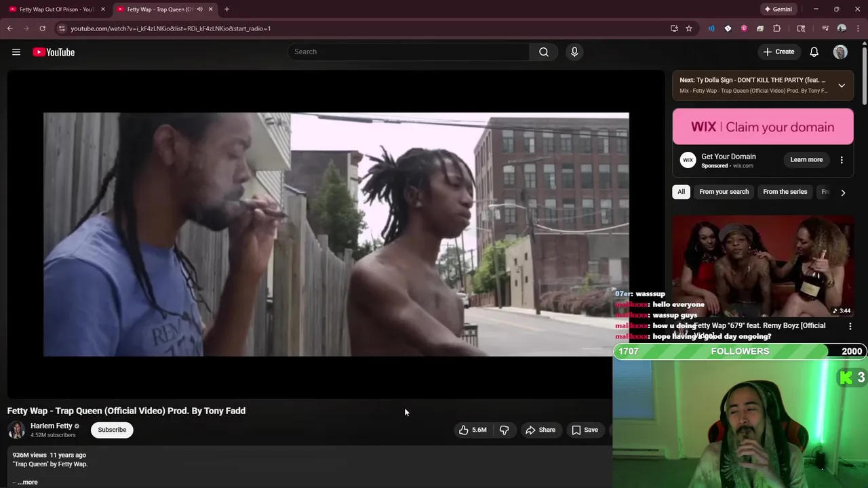Expand description with ...more
This screenshot has height=488, width=868.
click(x=28, y=482)
